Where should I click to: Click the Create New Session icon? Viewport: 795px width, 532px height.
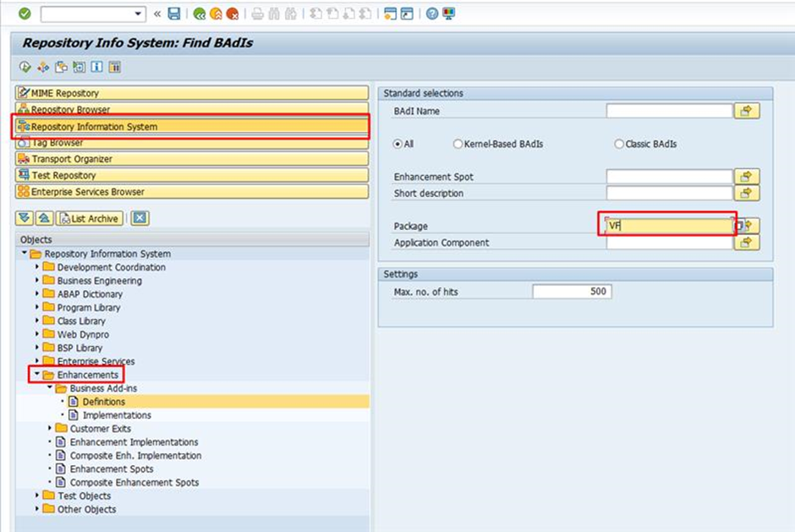tap(390, 14)
